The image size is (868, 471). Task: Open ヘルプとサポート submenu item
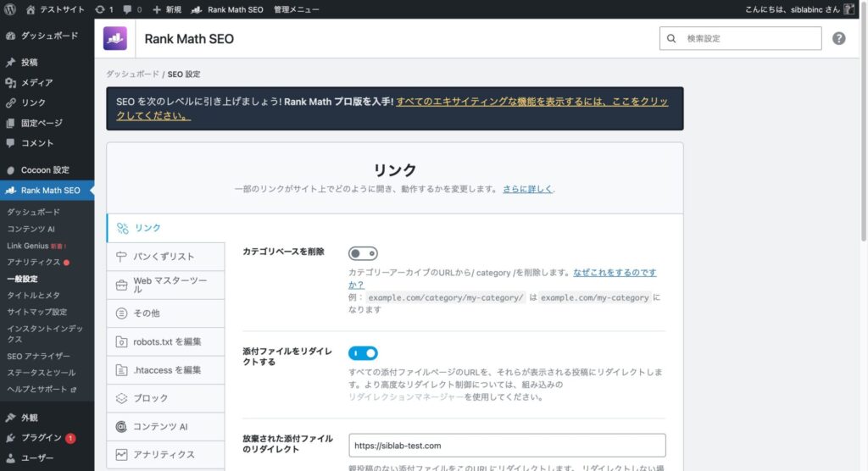(42, 389)
